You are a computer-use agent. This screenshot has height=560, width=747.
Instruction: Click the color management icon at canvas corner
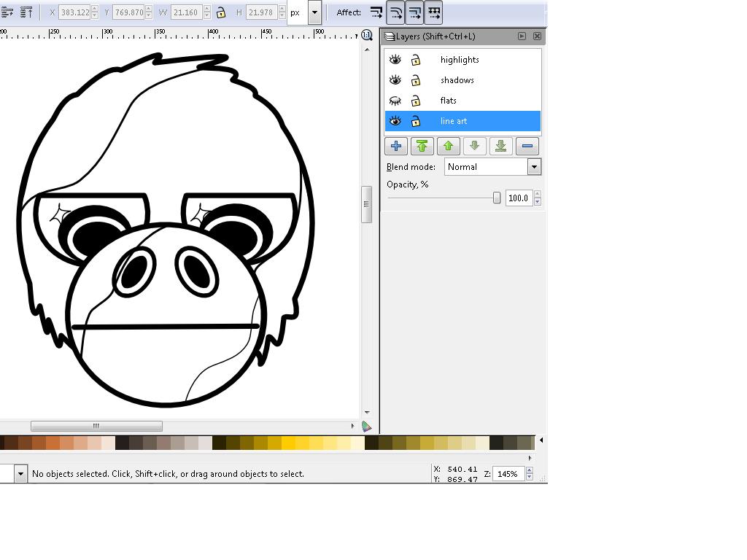(366, 427)
